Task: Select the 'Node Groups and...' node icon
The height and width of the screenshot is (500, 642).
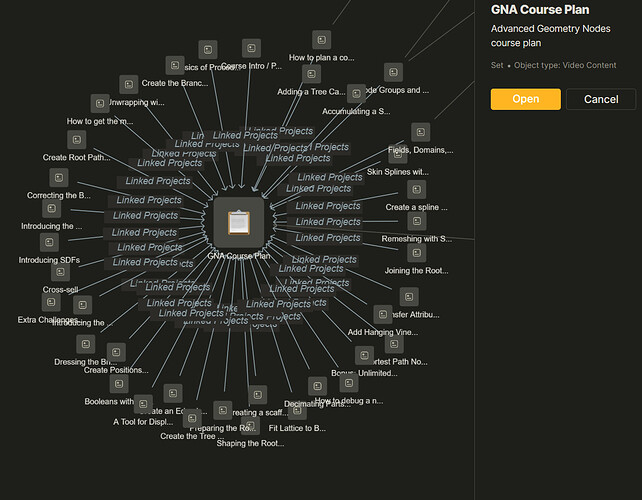Action: pos(393,72)
